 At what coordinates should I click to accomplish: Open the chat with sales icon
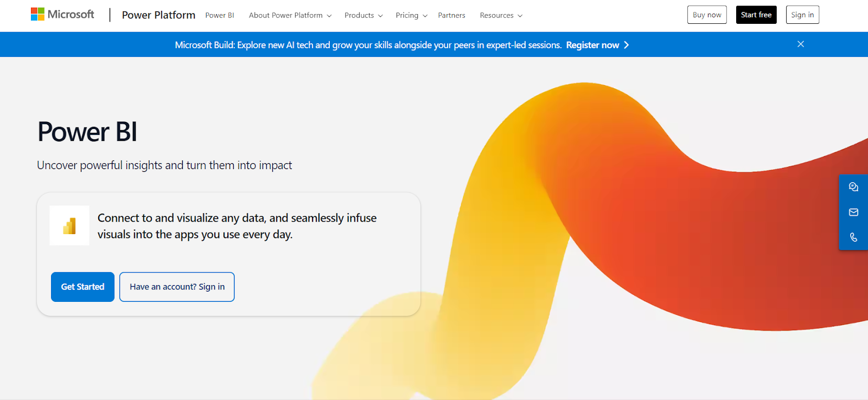tap(853, 187)
